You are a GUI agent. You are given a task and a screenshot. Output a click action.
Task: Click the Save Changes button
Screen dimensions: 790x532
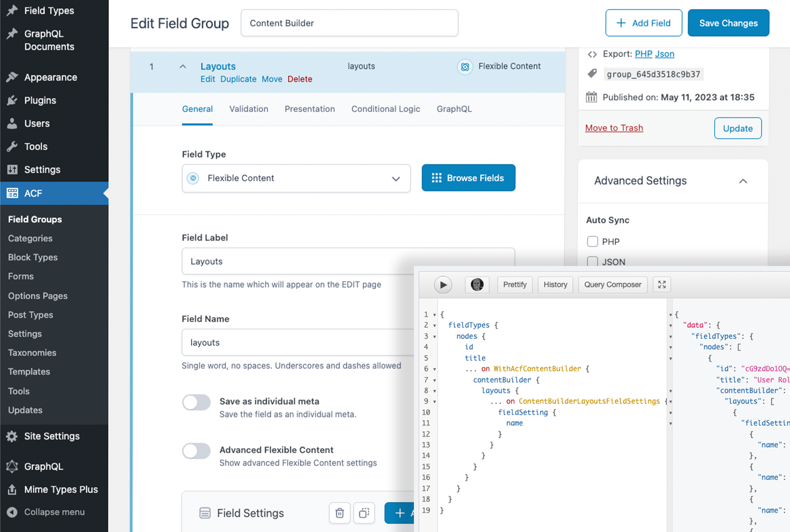[x=728, y=23]
